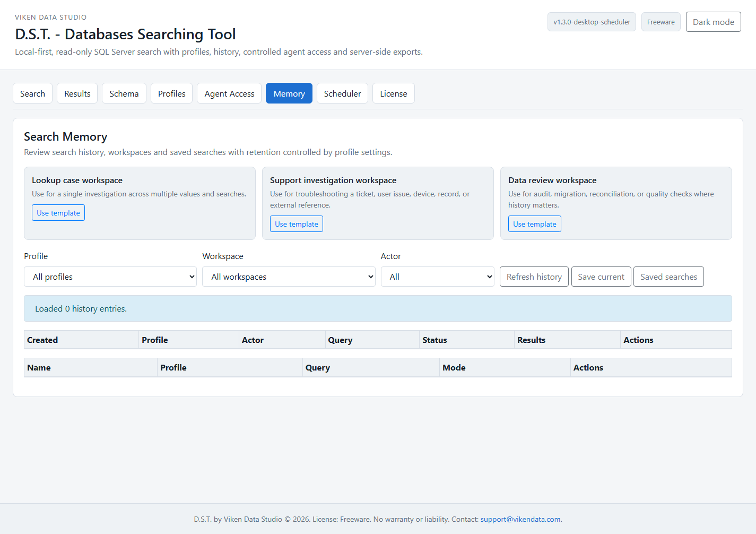Click Save current button

click(601, 277)
